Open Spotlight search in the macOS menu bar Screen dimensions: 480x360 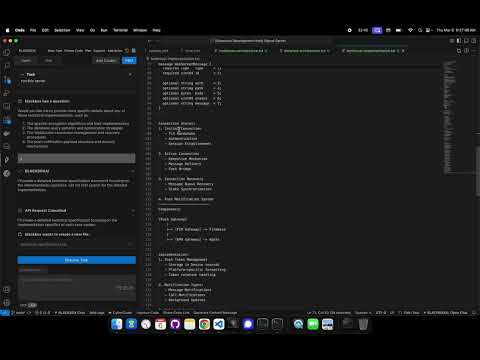(420, 30)
